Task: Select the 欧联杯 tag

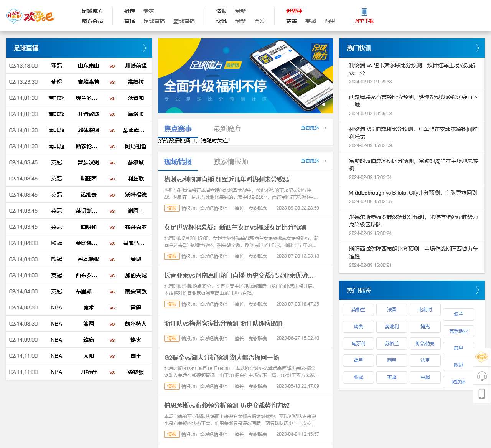Action: pyautogui.click(x=458, y=382)
